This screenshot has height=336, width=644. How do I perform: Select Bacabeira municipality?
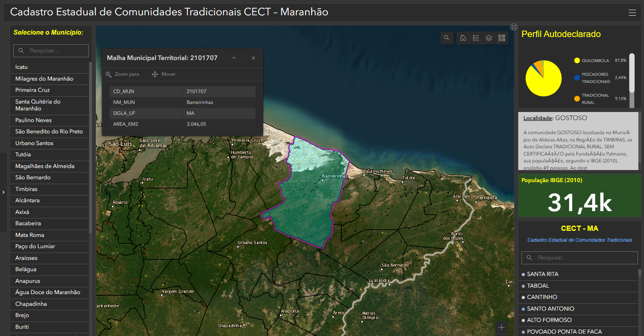tap(49, 224)
